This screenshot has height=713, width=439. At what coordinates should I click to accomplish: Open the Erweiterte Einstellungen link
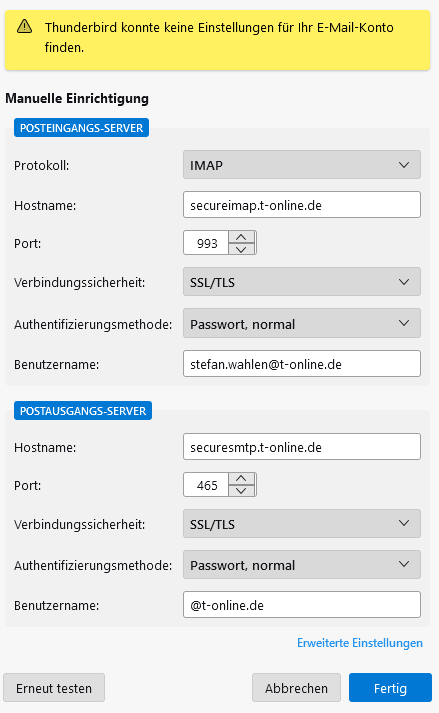tap(359, 643)
